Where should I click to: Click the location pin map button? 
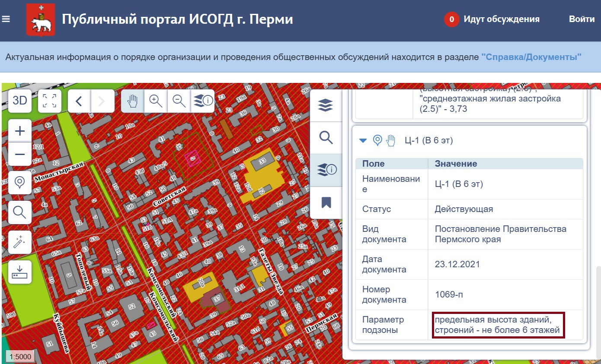20,183
